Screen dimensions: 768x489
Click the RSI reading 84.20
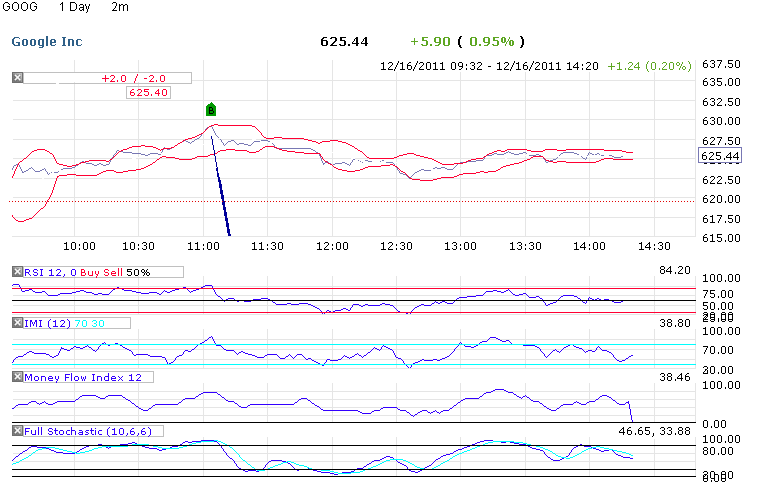coord(675,270)
